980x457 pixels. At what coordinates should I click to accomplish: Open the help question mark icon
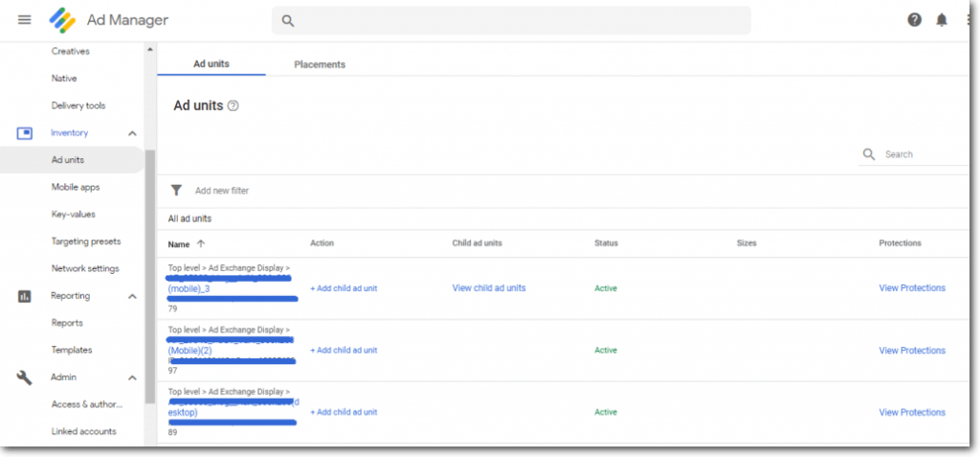915,20
